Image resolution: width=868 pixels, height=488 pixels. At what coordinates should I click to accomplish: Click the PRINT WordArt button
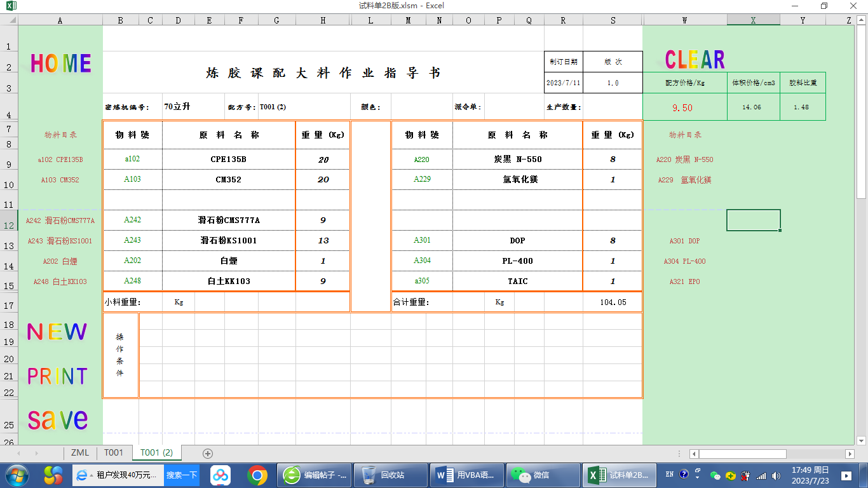[57, 376]
